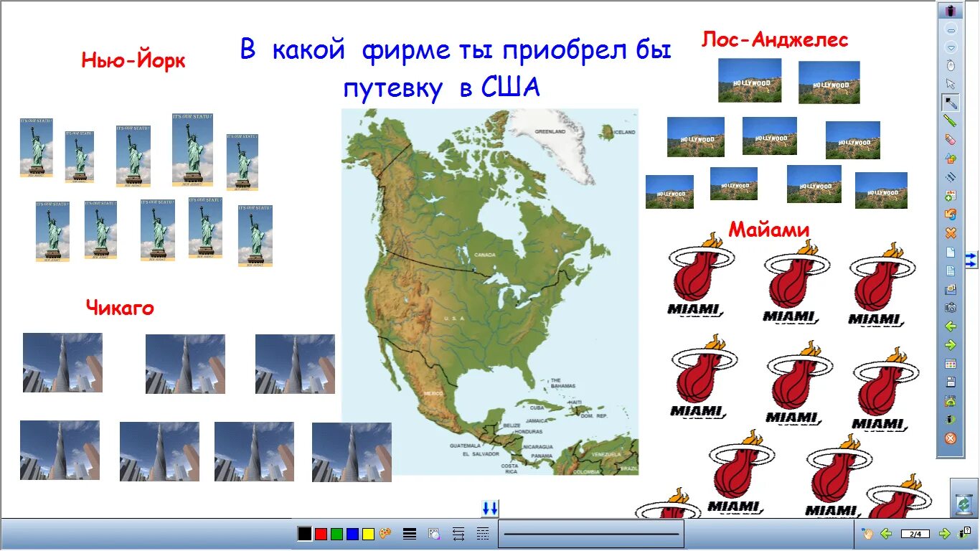The height and width of the screenshot is (551, 980).
Task: Minimize the toolbar with the minus circle
Action: (x=951, y=30)
